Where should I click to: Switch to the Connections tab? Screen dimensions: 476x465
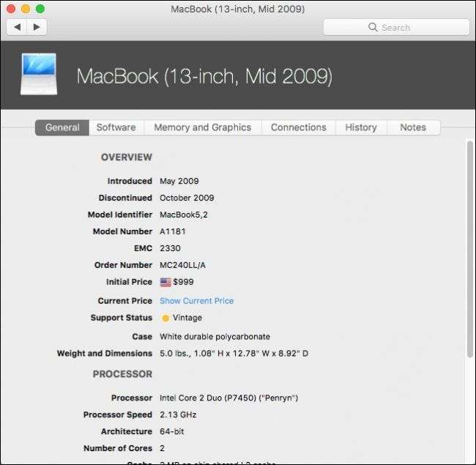pyautogui.click(x=299, y=127)
